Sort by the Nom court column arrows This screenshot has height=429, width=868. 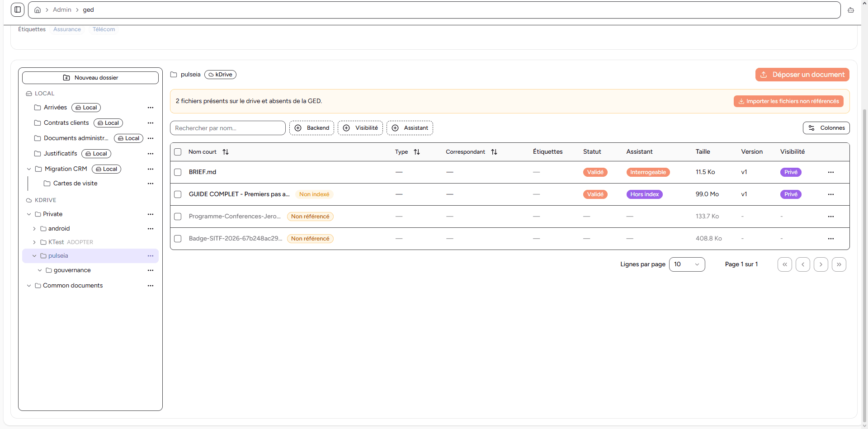click(226, 152)
